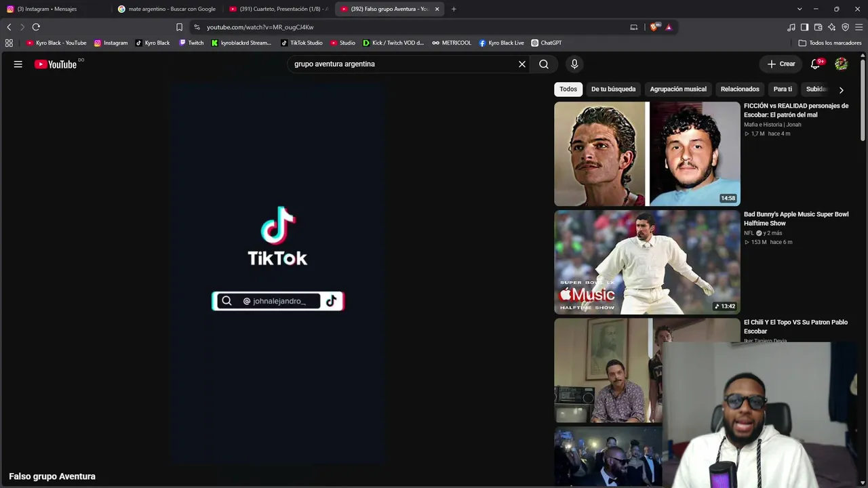This screenshot has width=868, height=488.
Task: Show more filter chips with the right chevron
Action: pyautogui.click(x=841, y=89)
